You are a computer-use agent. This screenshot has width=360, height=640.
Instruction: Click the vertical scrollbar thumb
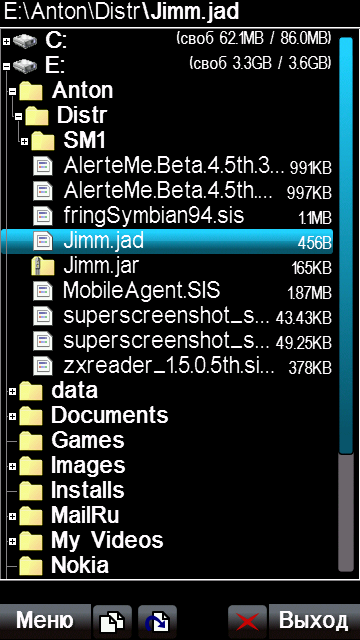[346, 246]
